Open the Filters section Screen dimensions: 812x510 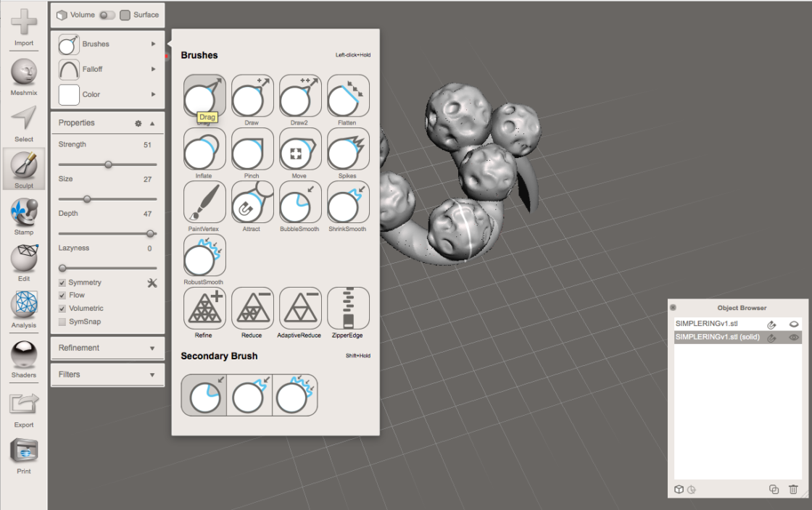click(107, 374)
